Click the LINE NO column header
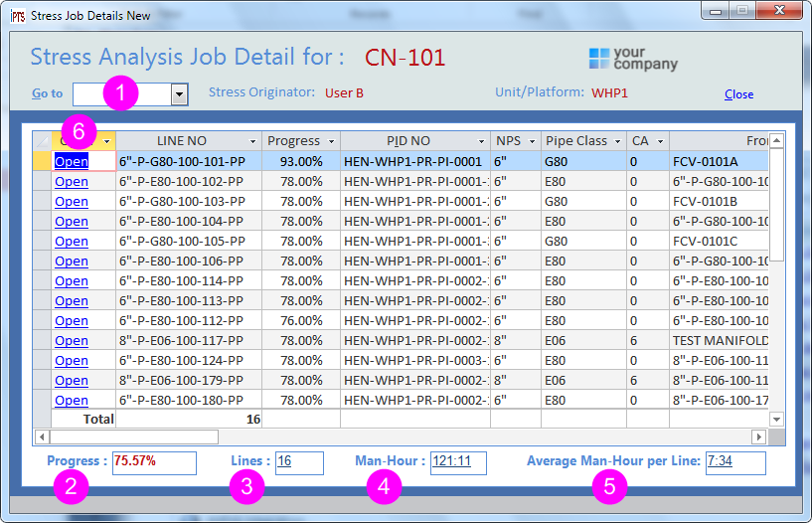812x523 pixels. pos(181,141)
